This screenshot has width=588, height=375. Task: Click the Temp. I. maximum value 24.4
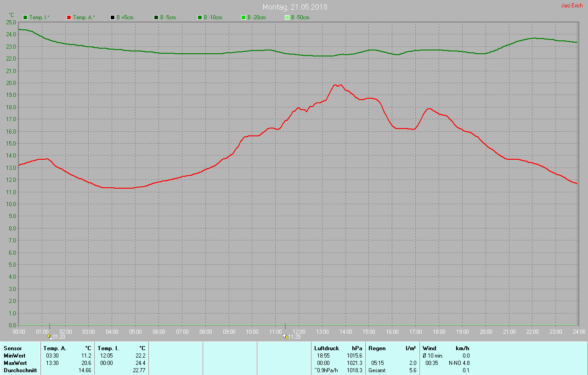pos(140,363)
